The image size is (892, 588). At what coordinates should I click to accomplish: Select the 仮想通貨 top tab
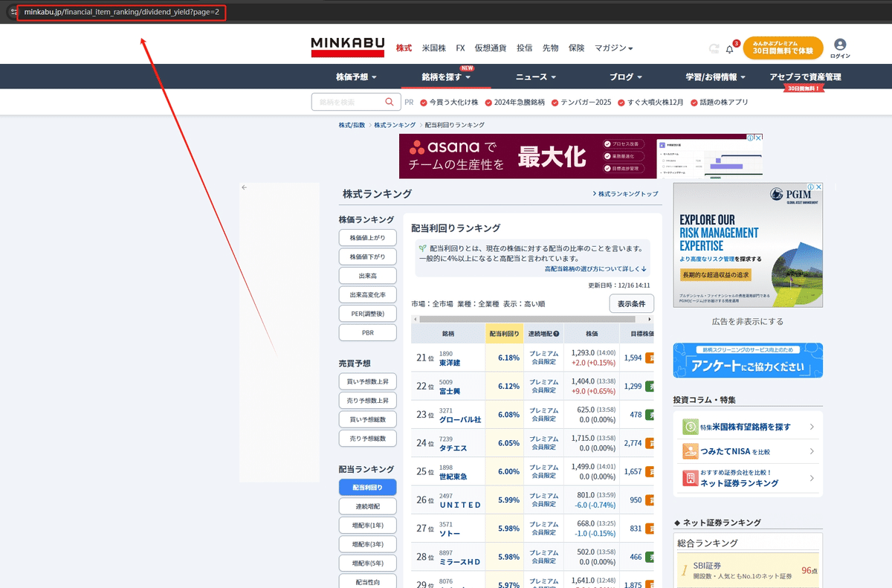[x=491, y=48]
